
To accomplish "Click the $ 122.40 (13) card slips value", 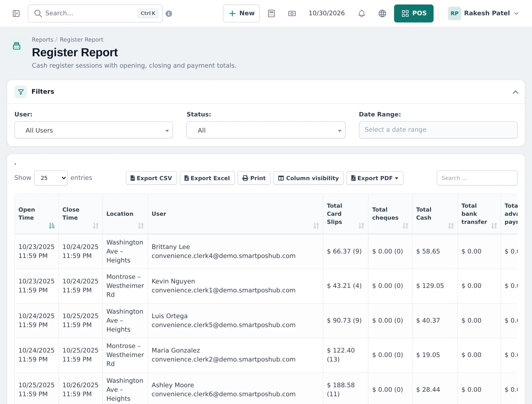I will (341, 355).
